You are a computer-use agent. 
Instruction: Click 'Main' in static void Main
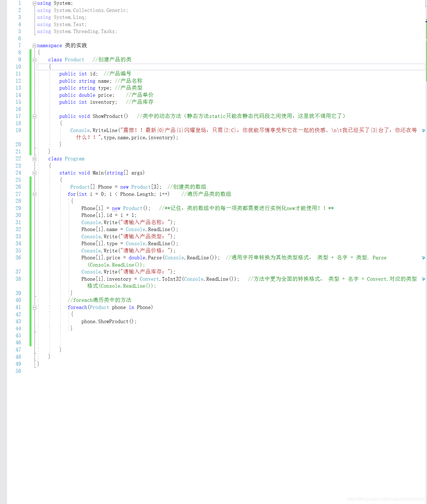click(x=98, y=173)
